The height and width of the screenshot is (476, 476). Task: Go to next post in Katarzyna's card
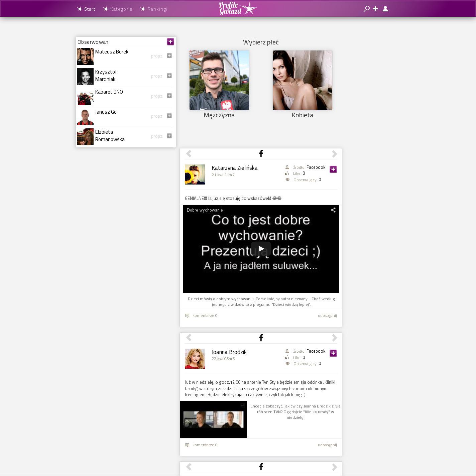pyautogui.click(x=334, y=154)
